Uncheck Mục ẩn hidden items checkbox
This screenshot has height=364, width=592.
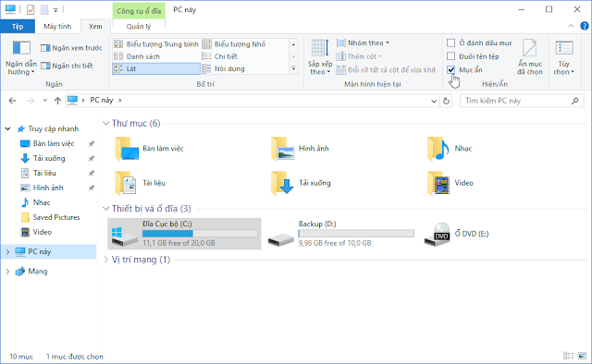pos(450,70)
